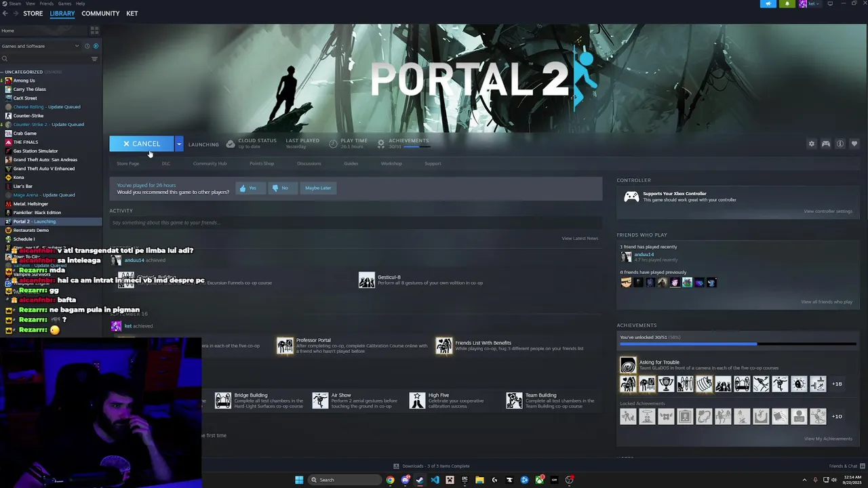Click View Latest News link

pyautogui.click(x=580, y=238)
